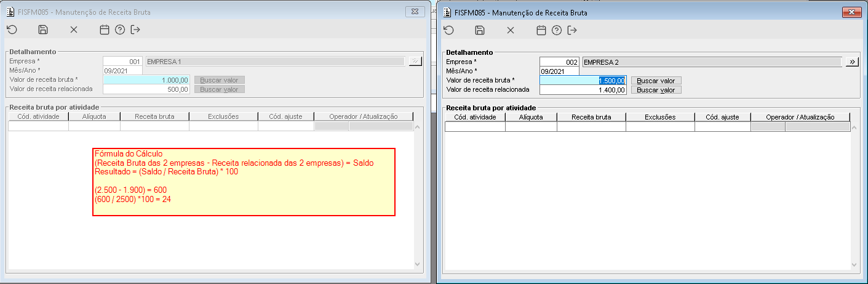
Task: Click the EMPRESA 1 name field
Action: point(275,61)
